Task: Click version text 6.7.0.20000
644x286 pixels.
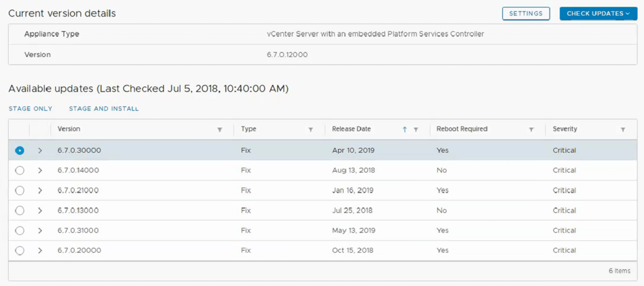Action: [x=79, y=250]
